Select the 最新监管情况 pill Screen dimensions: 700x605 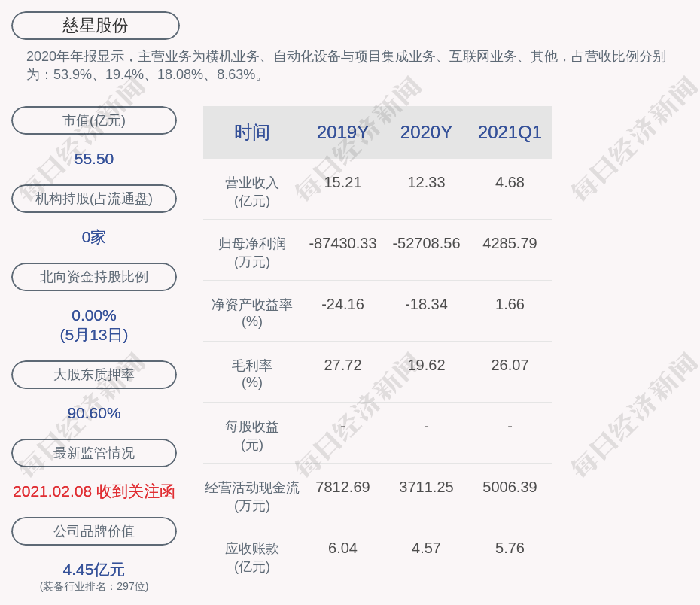pos(94,453)
